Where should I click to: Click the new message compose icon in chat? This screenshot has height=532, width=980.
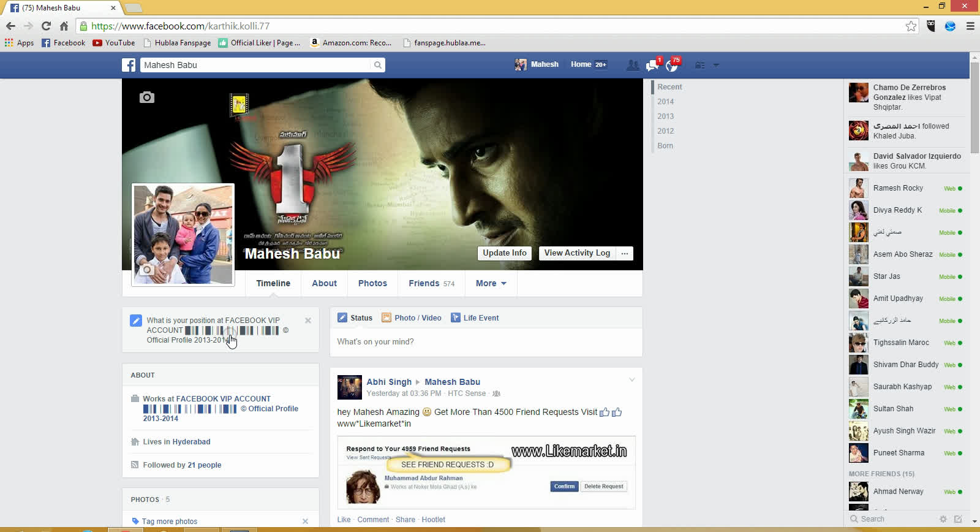[958, 519]
